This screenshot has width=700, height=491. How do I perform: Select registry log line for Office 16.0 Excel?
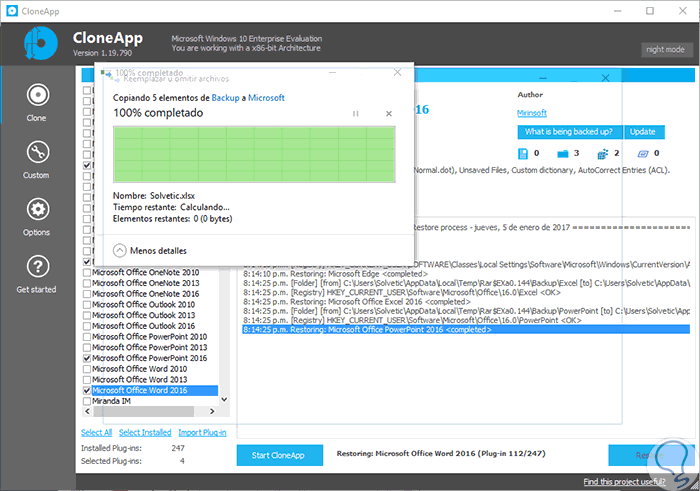(x=402, y=292)
